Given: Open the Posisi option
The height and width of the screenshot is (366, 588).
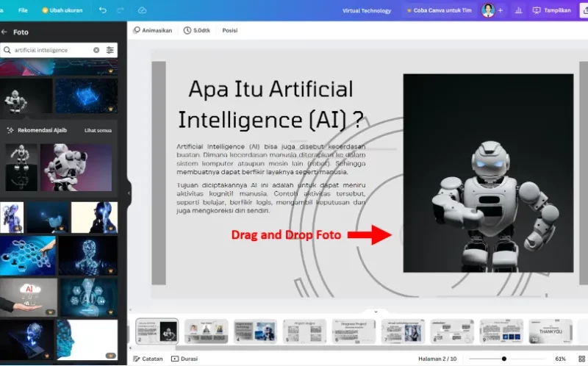Looking at the screenshot, I should pyautogui.click(x=230, y=30).
